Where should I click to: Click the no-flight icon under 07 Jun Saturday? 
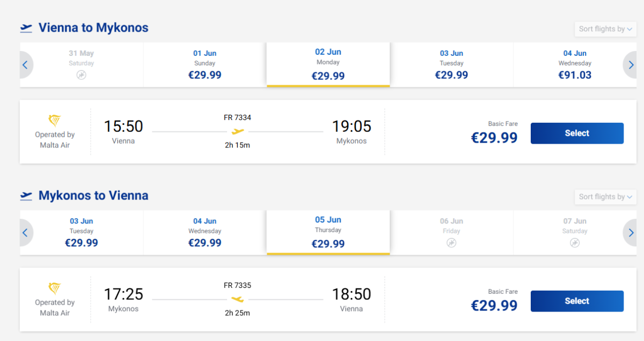575,243
